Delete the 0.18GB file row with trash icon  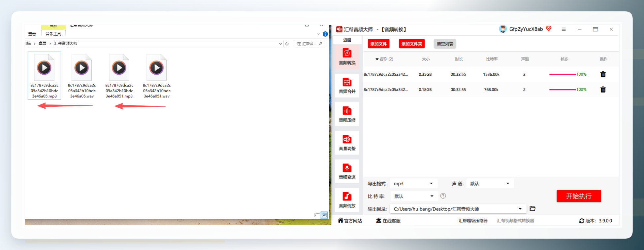click(x=603, y=89)
